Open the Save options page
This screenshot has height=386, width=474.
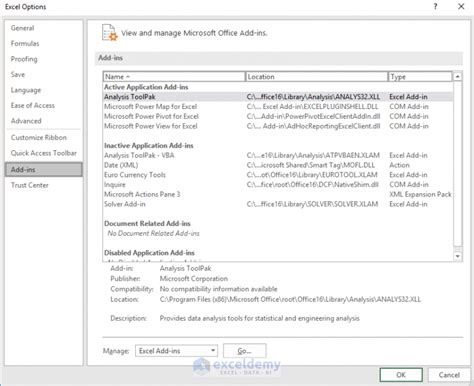(x=18, y=74)
